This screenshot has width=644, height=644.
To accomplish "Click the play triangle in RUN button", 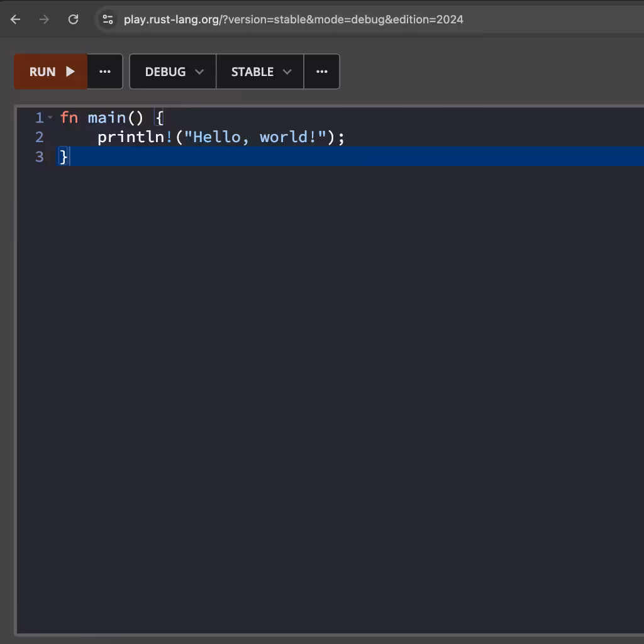I will coord(70,72).
